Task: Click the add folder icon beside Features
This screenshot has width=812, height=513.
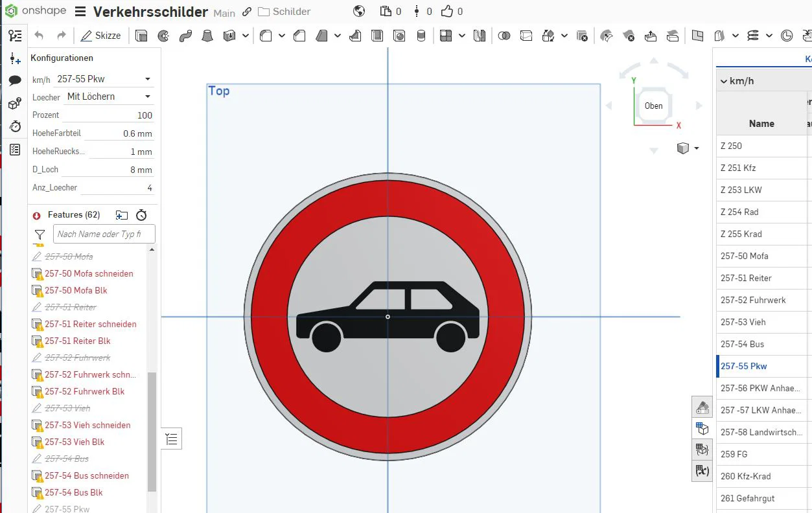Action: tap(122, 215)
